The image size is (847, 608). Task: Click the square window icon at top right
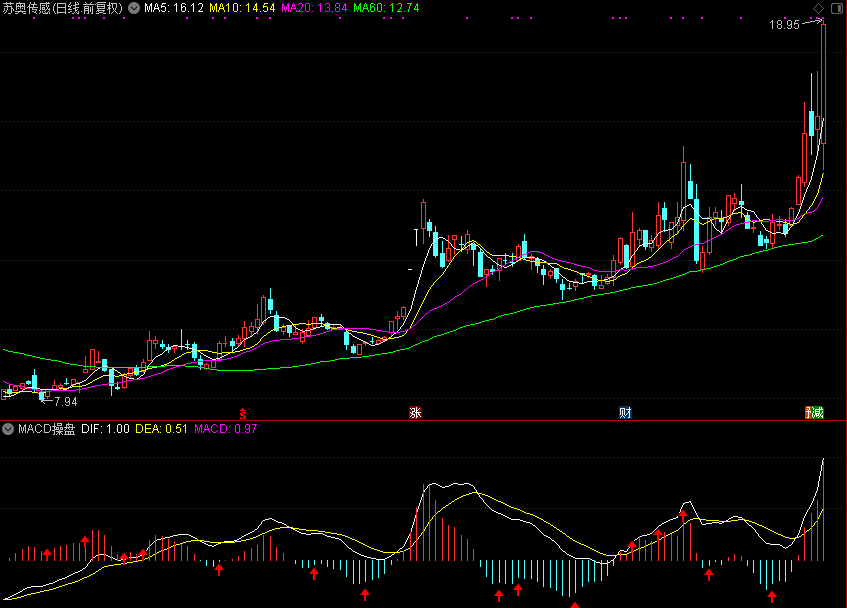pos(837,8)
